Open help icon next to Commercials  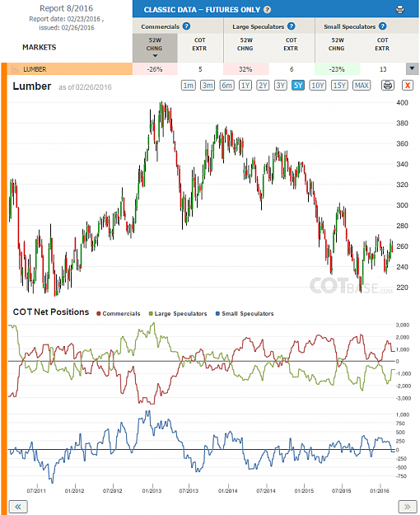[x=186, y=26]
